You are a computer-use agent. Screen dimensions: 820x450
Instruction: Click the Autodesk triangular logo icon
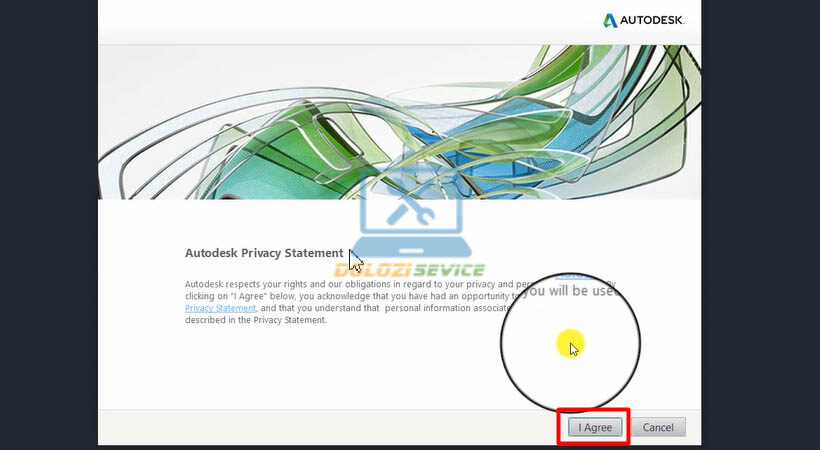point(610,20)
